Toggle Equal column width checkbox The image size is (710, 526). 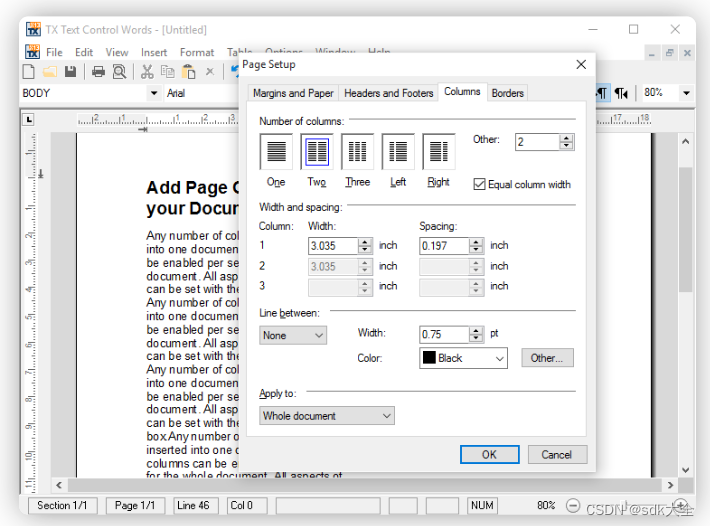point(479,184)
